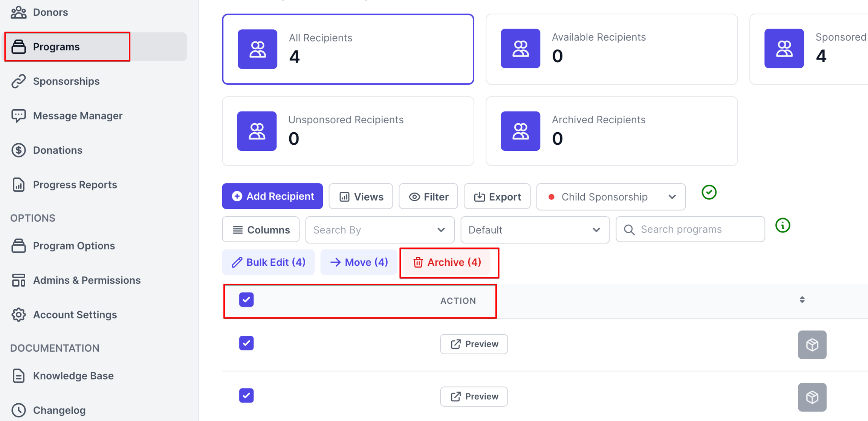Click the red dot program color indicator
The width and height of the screenshot is (868, 421).
click(x=551, y=197)
